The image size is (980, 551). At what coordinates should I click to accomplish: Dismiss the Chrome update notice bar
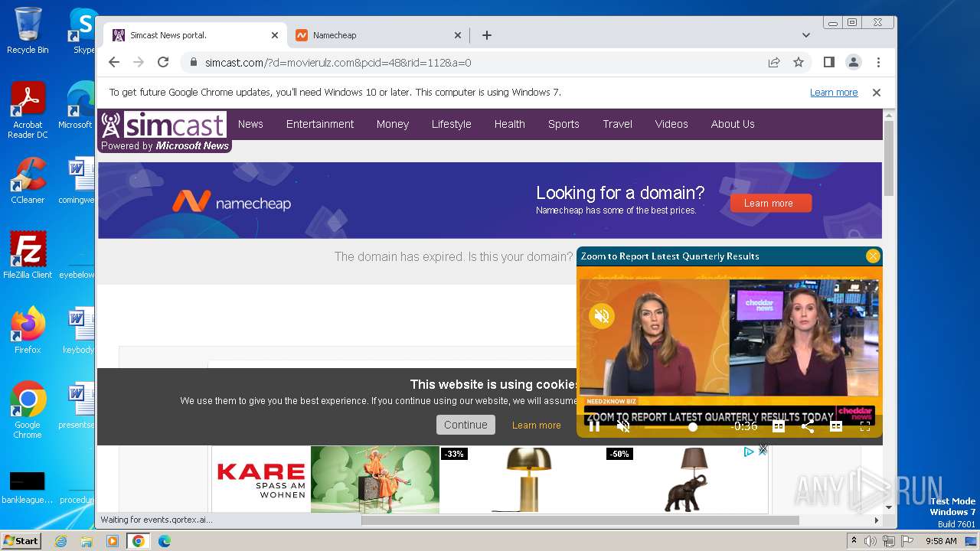click(x=877, y=92)
